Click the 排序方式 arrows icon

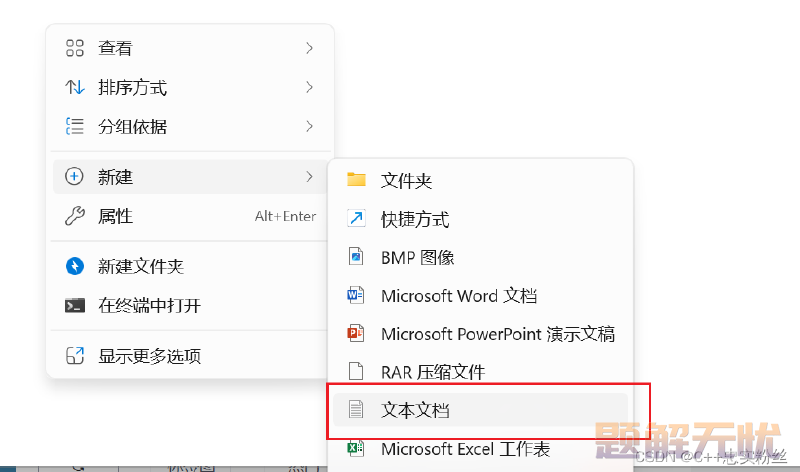[x=74, y=87]
